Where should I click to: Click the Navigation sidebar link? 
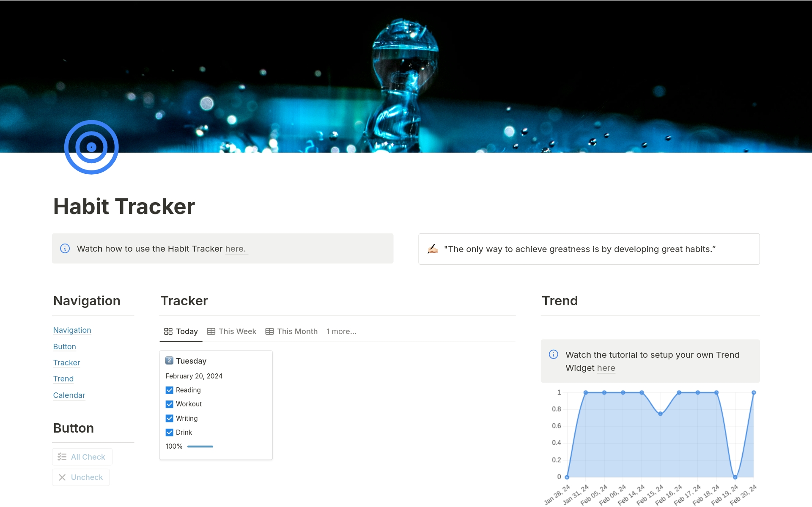click(x=72, y=330)
